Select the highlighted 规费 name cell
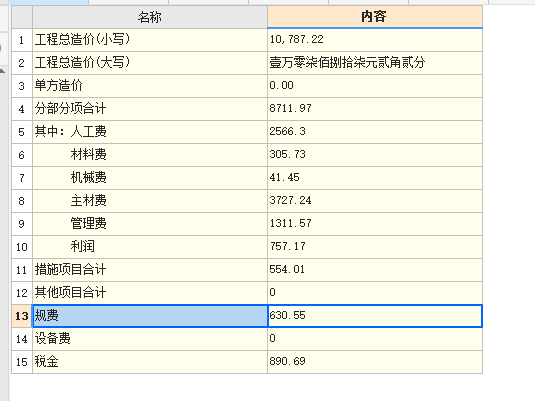Image resolution: width=535 pixels, height=401 pixels. point(150,316)
